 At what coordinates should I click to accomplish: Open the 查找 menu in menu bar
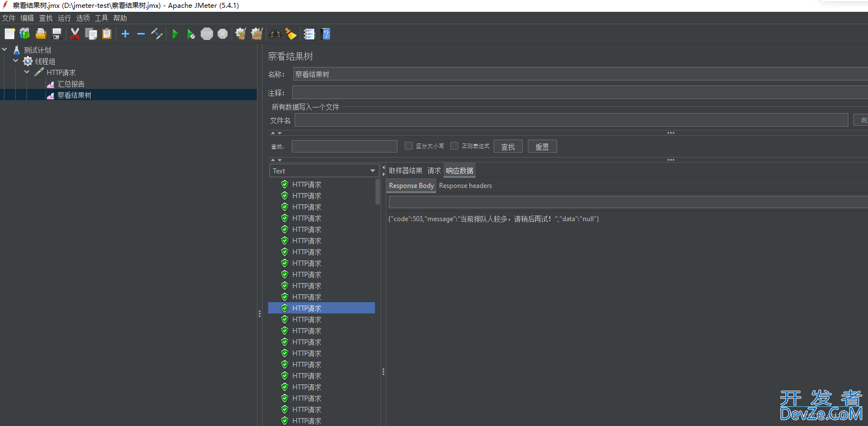[x=46, y=18]
